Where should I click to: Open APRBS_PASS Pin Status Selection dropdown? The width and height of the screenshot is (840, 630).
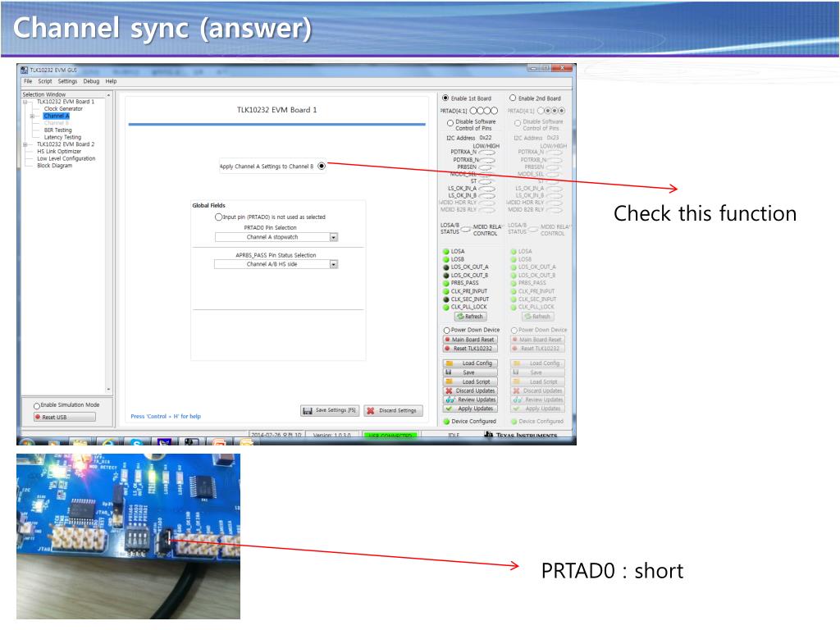coord(334,264)
